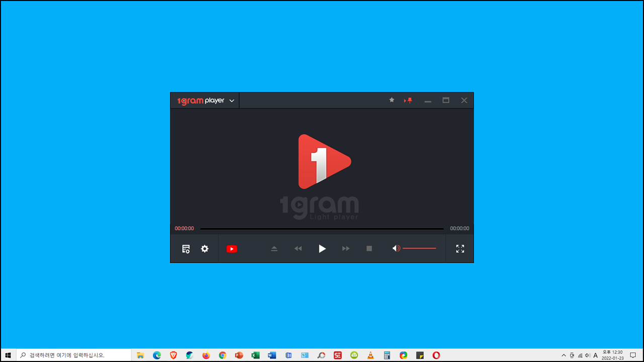This screenshot has width=644, height=362.
Task: Close the 1gram player window
Action: pos(464,101)
